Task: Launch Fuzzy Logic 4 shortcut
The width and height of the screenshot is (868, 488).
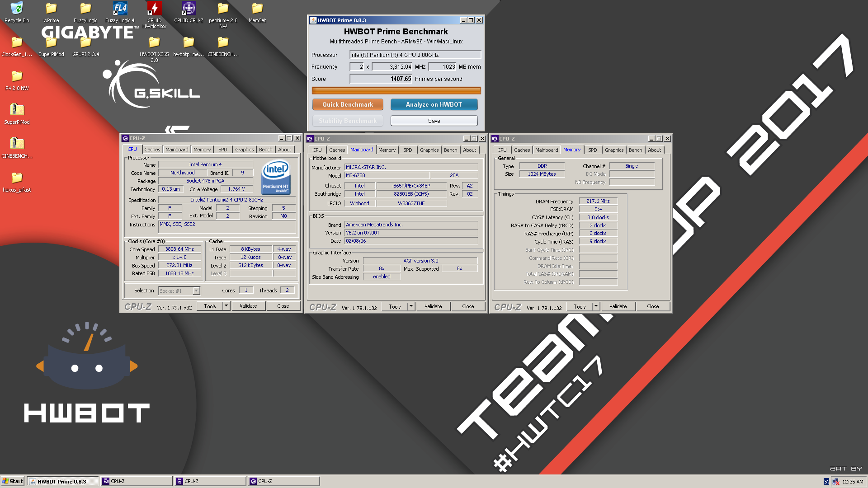Action: click(x=120, y=12)
